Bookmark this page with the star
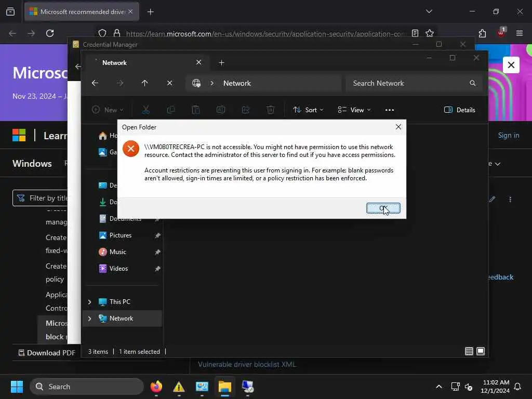Viewport: 532px width, 399px height. (430, 33)
